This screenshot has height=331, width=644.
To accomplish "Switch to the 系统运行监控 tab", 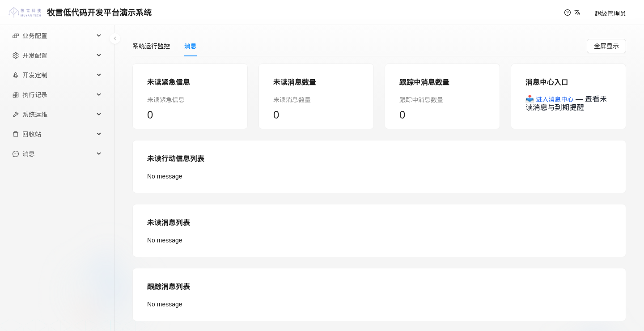I will pos(151,46).
